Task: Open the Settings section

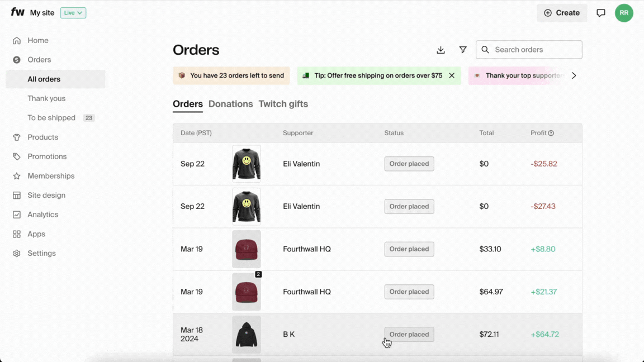Action: [x=41, y=253]
